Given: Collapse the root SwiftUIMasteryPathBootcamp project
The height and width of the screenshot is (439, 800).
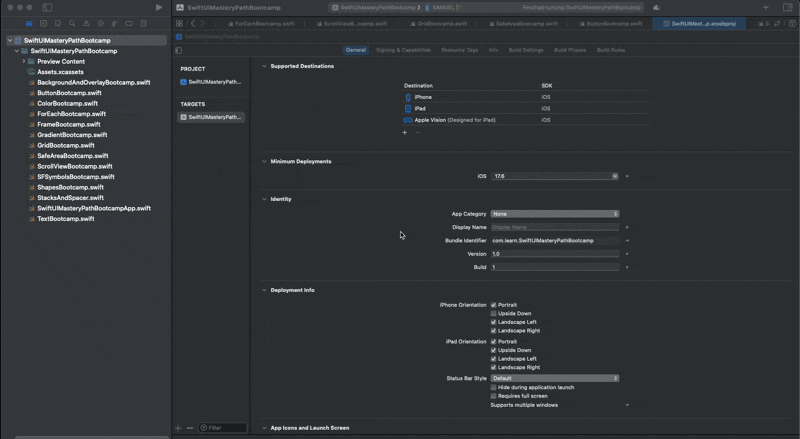Looking at the screenshot, I should tap(10, 40).
